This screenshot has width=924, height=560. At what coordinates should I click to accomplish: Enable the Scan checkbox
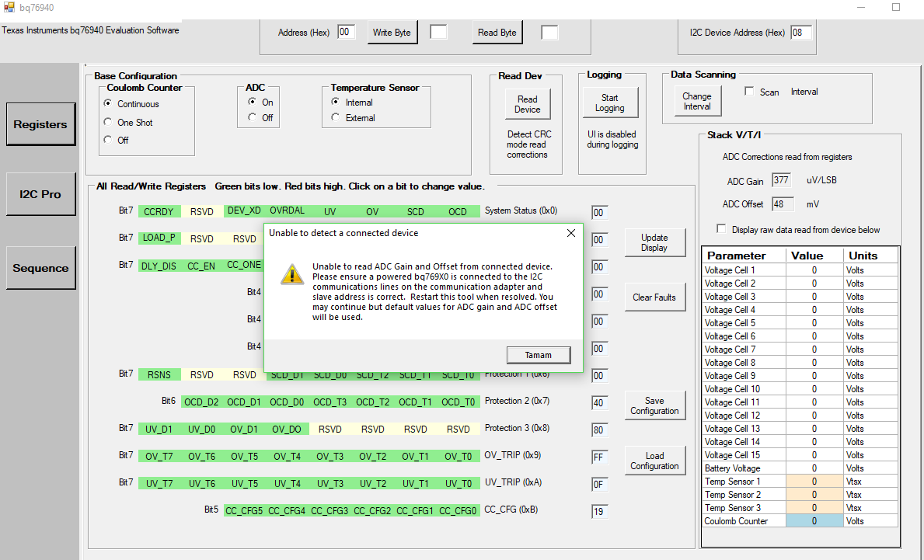pos(750,92)
